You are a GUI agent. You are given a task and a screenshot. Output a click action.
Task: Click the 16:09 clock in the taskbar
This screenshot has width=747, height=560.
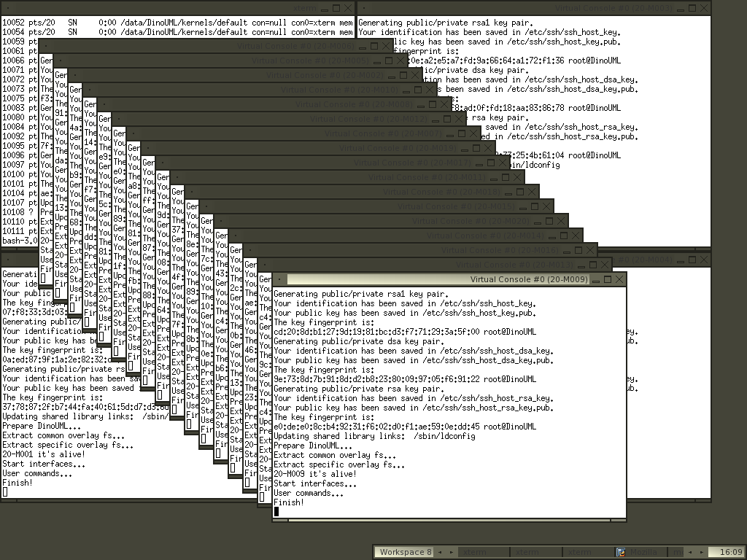click(730, 552)
